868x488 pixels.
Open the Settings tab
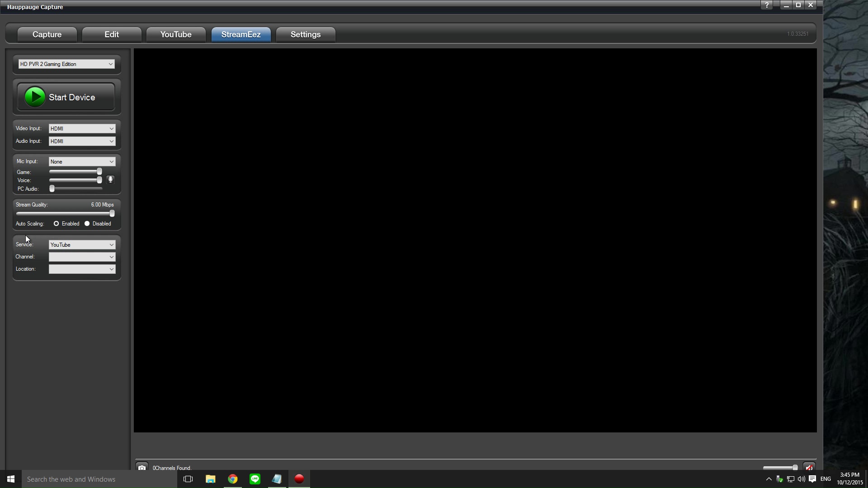point(306,34)
